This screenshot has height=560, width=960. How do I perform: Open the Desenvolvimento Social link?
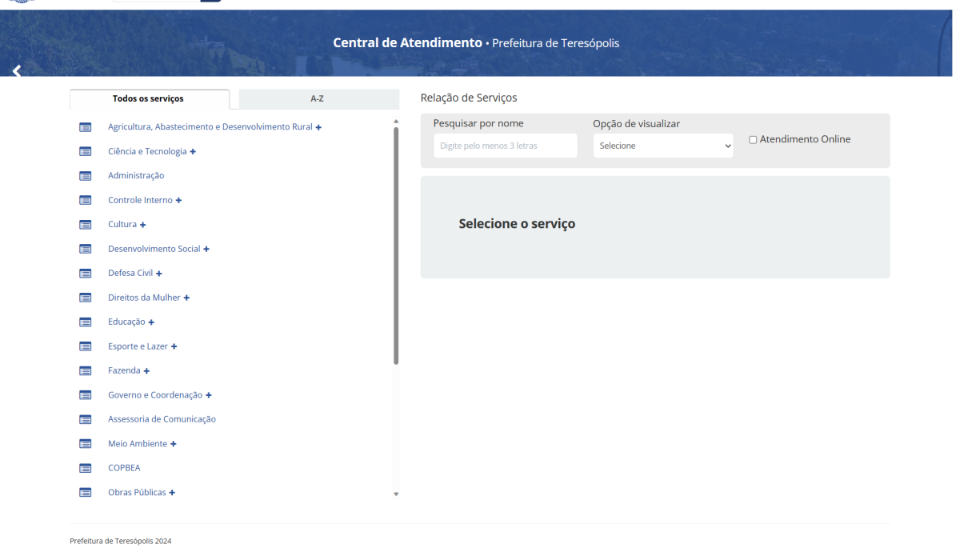point(154,249)
